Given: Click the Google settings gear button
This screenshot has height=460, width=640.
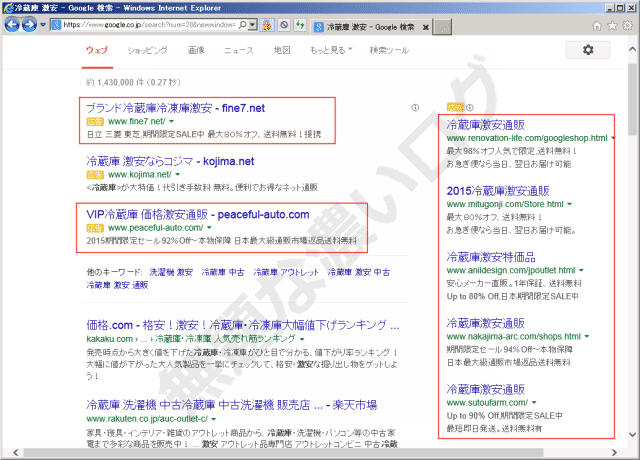Looking at the screenshot, I should [588, 50].
